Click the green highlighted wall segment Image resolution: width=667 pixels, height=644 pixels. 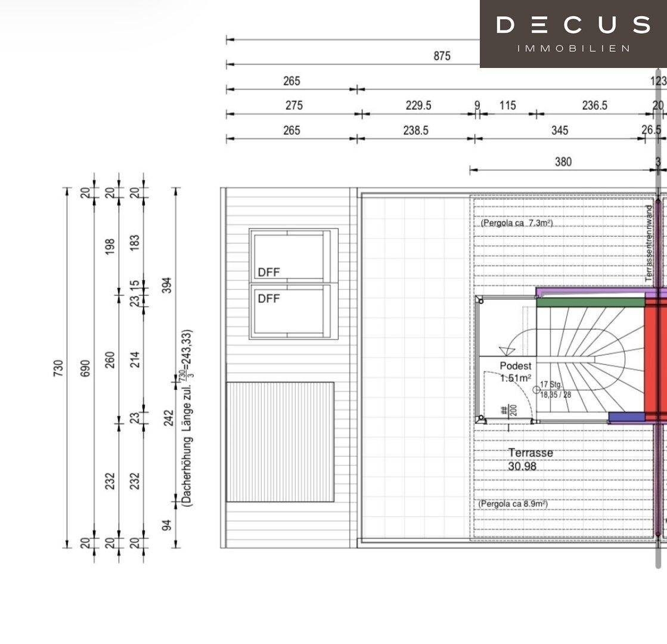(x=591, y=302)
